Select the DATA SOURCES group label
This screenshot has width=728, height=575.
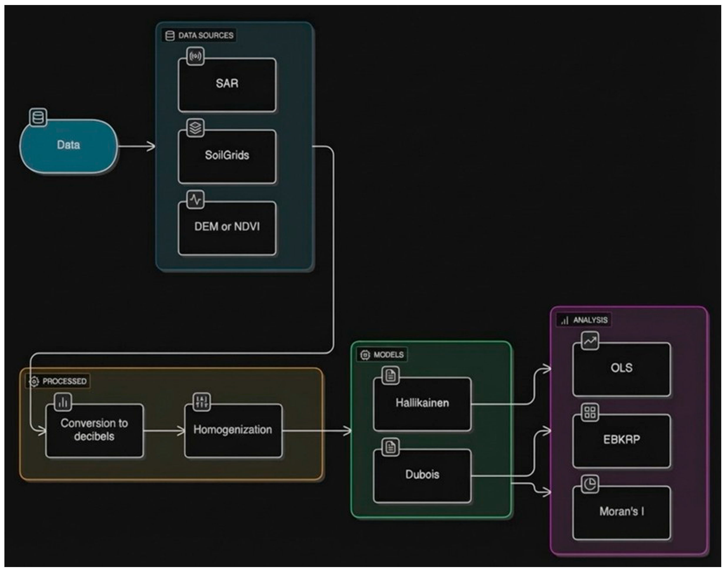199,35
